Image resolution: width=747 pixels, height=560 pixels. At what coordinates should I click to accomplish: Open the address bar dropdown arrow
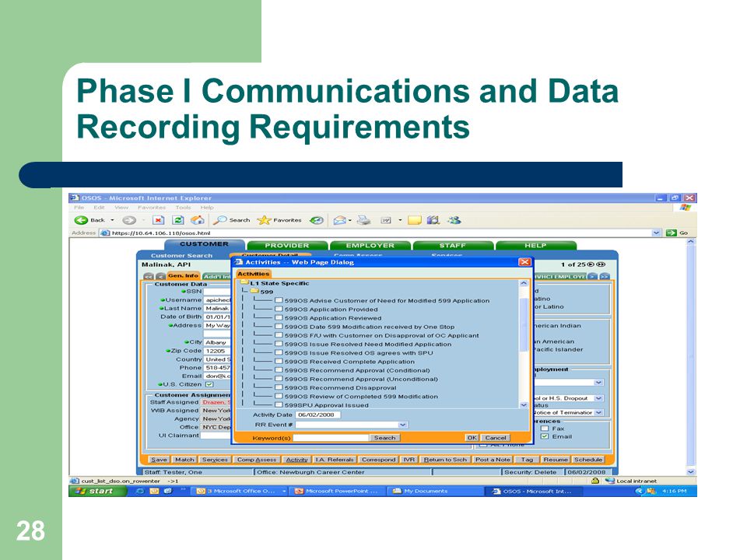coord(657,233)
